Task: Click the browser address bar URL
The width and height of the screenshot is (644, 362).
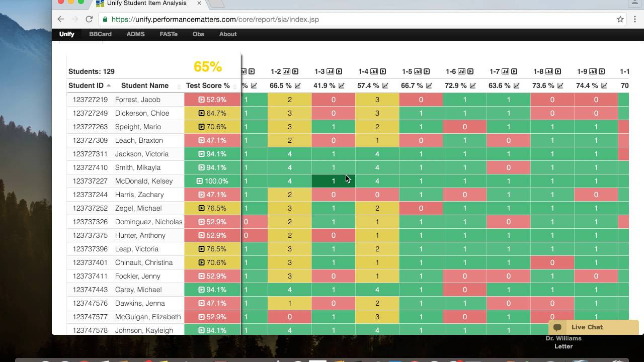Action: click(x=215, y=19)
